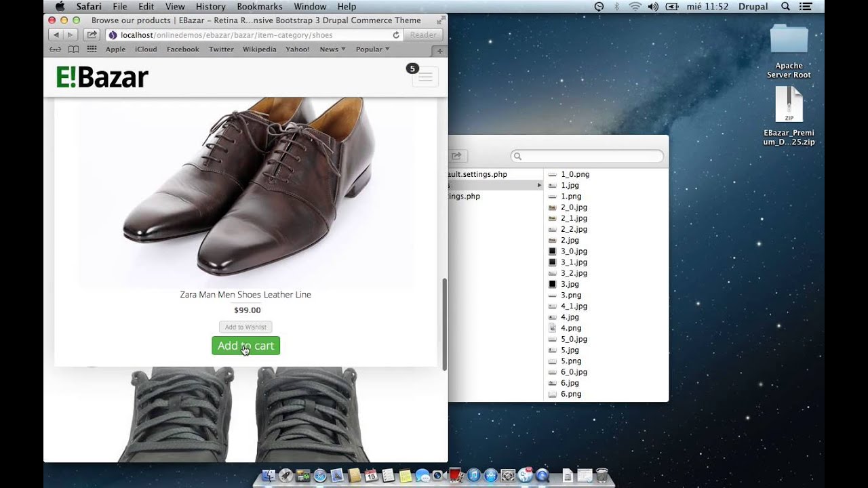Open the Facebook bookmark link
868x488 pixels.
[183, 49]
